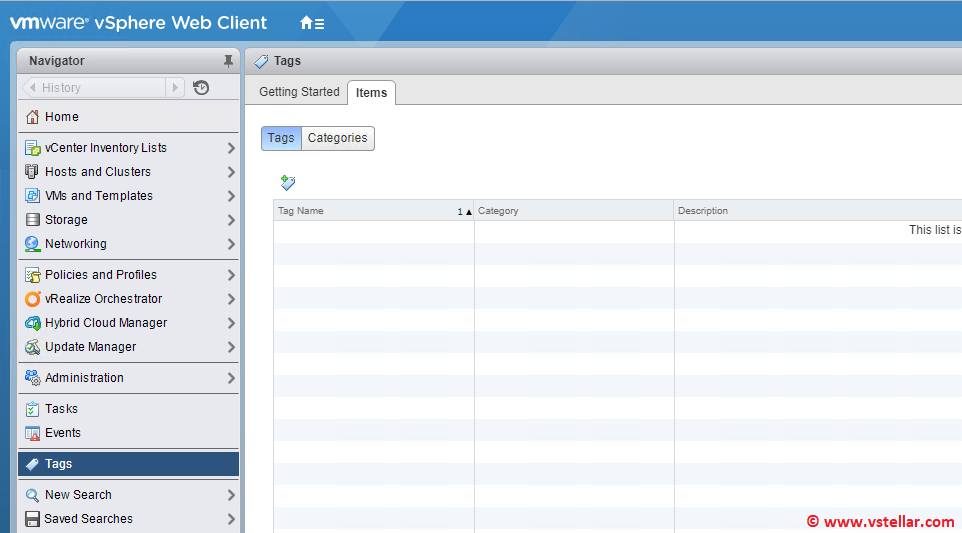Click the Hybrid Cloud Manager icon
Viewport: 962px width, 533px height.
[33, 323]
